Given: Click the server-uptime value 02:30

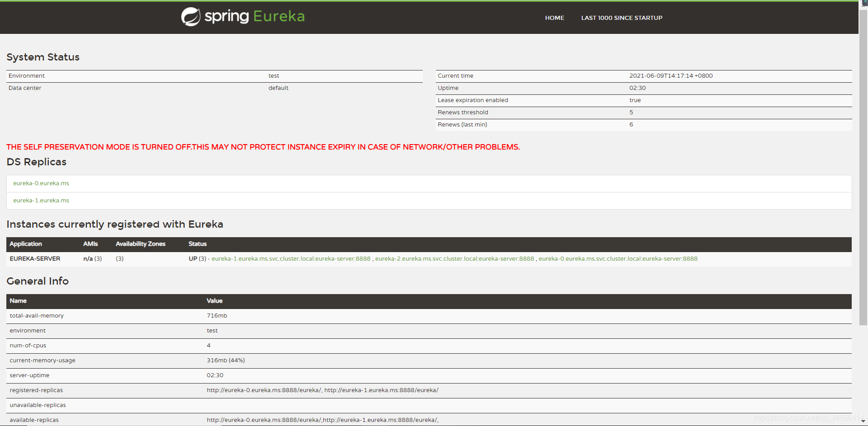Looking at the screenshot, I should pos(215,375).
